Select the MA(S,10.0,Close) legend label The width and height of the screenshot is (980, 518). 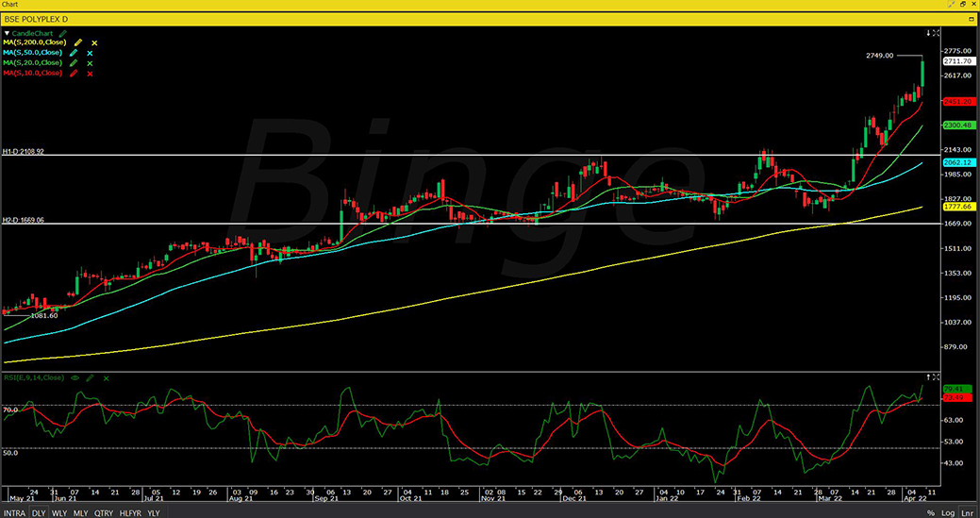(x=32, y=73)
